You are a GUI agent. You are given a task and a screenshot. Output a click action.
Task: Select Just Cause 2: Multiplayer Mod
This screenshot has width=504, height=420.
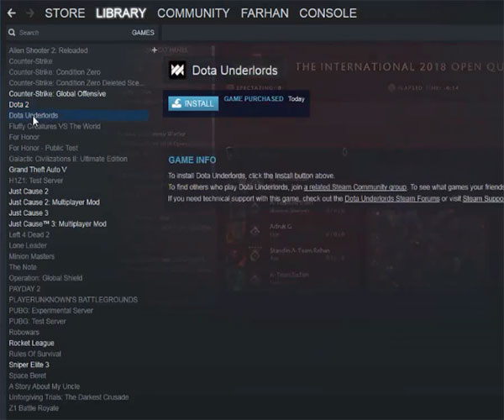(55, 202)
